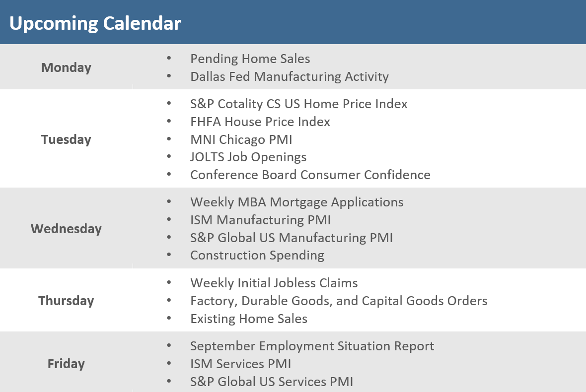Click S&P Cotality CS US Home Price Index
The image size is (586, 392).
298,104
